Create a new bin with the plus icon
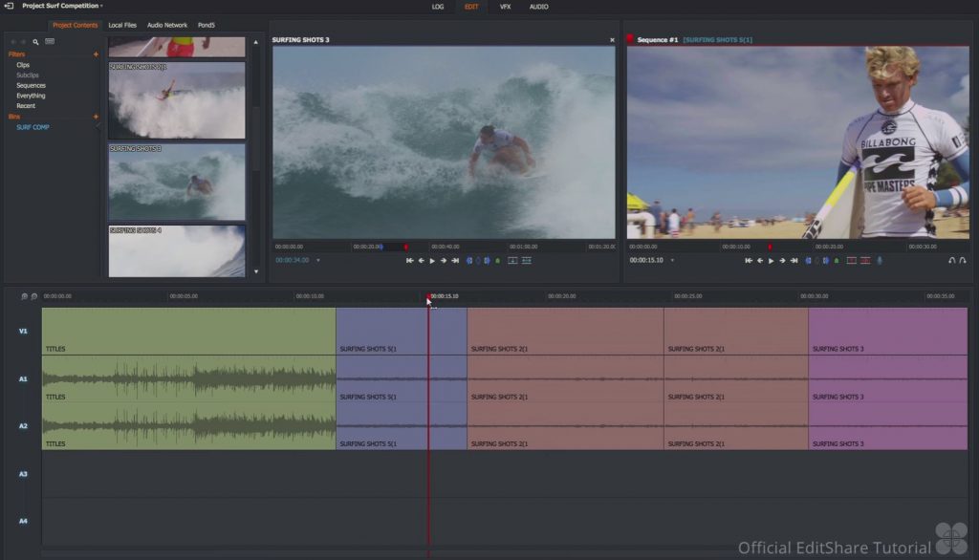The height and width of the screenshot is (560, 979). coord(96,117)
